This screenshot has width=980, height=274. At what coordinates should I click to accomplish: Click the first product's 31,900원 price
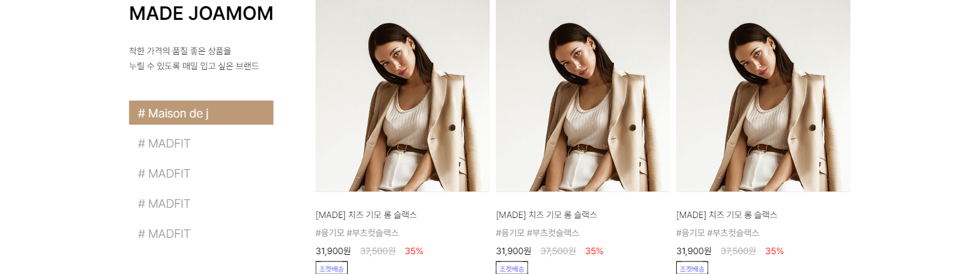[x=333, y=251]
